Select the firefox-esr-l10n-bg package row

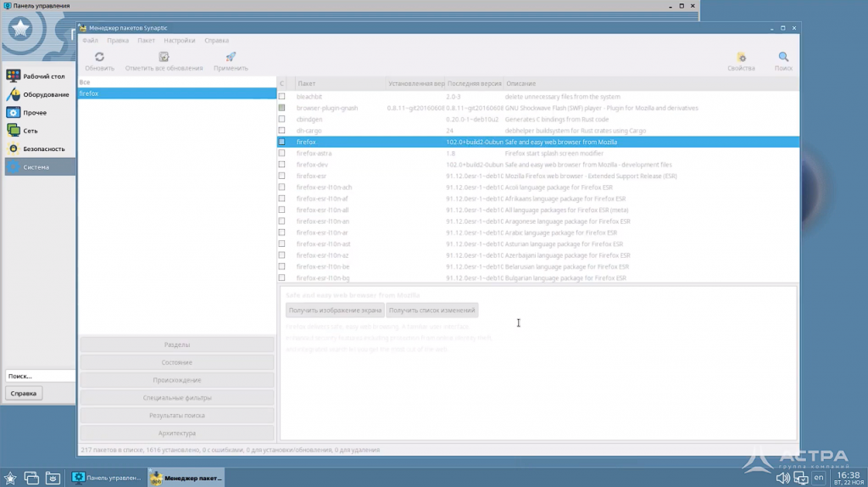coord(538,278)
